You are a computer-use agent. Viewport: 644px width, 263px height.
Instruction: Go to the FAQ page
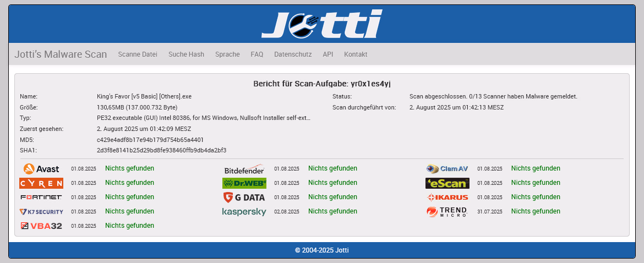click(256, 54)
